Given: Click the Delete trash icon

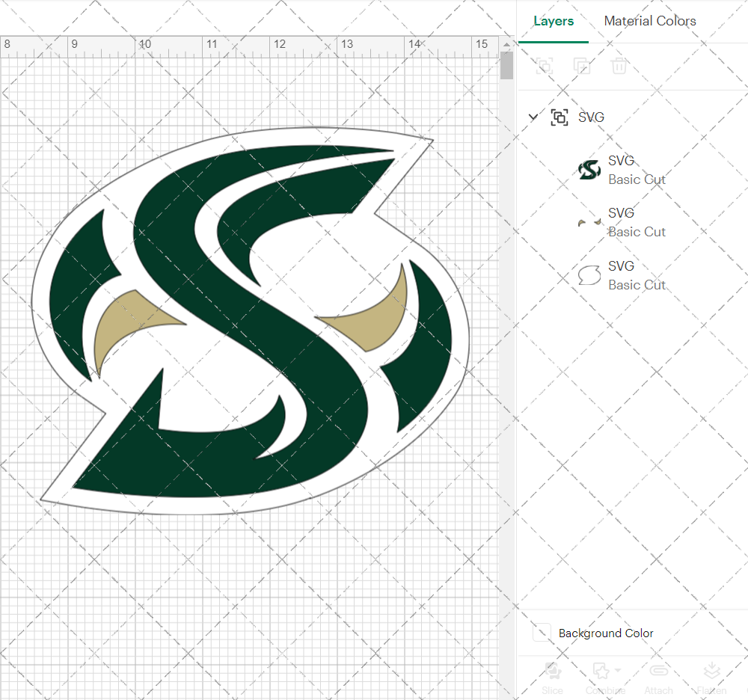Looking at the screenshot, I should click(619, 66).
